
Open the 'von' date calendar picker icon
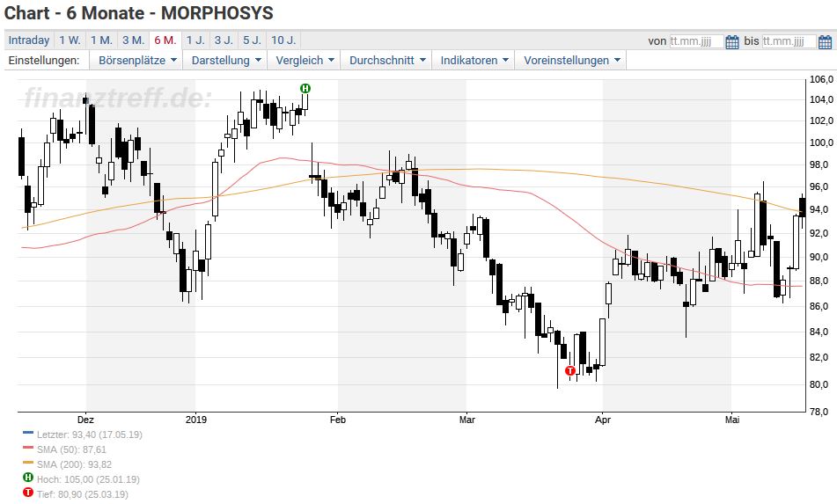click(732, 41)
